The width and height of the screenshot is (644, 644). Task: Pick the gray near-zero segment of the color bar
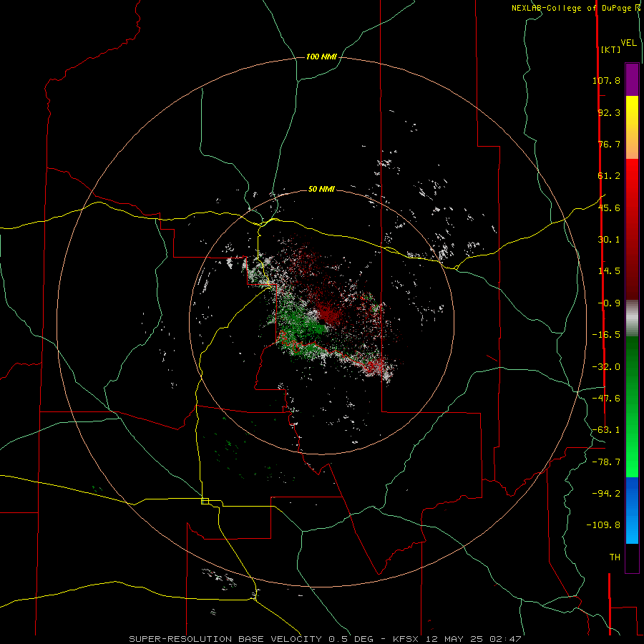coord(632,318)
